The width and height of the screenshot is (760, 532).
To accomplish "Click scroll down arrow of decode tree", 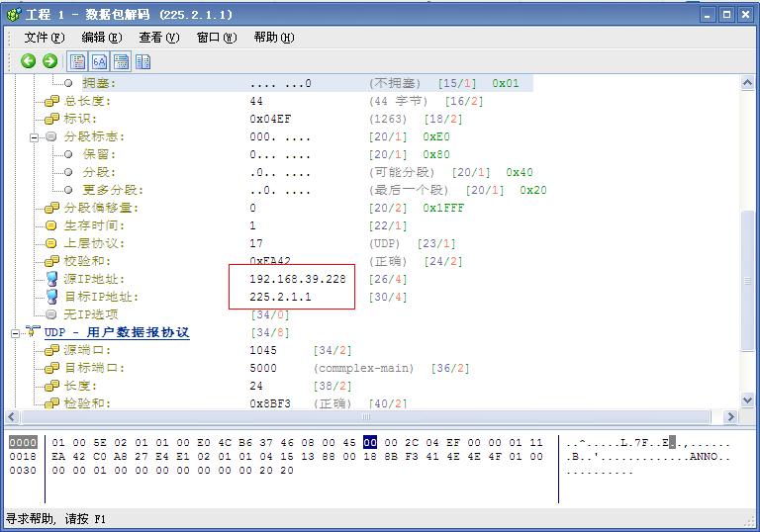I will tap(747, 400).
